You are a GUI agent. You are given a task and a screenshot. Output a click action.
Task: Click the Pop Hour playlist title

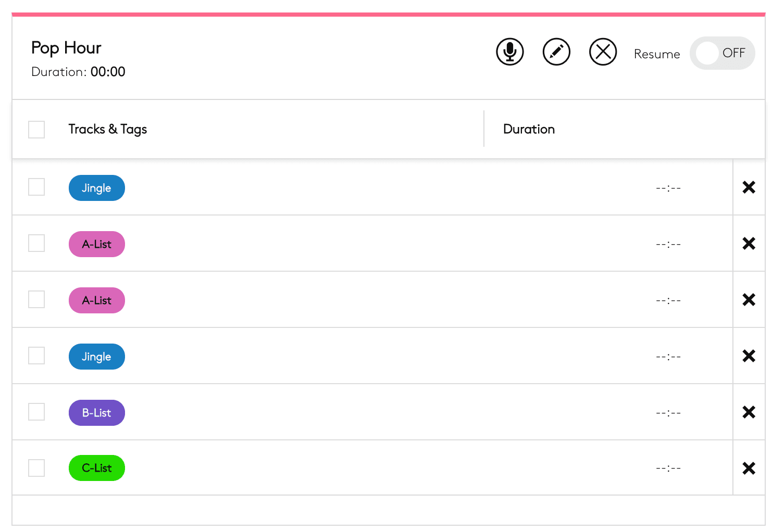point(66,48)
